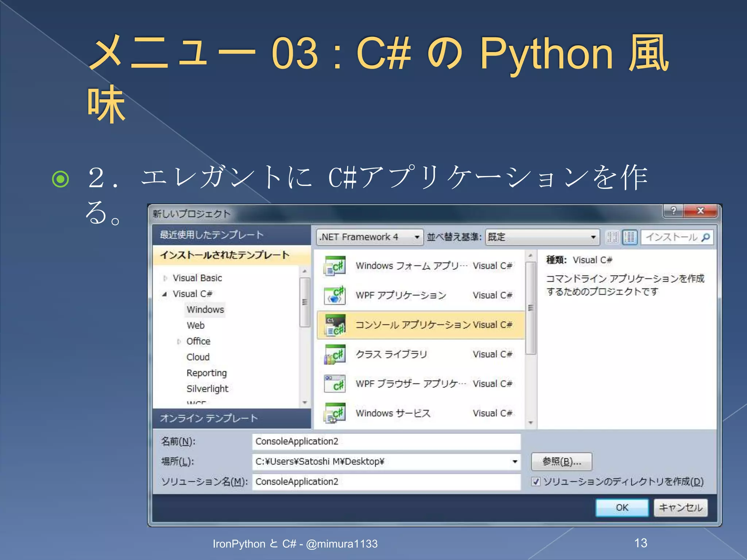Select the WPF ブラウザー アプリケーション row

(x=421, y=384)
